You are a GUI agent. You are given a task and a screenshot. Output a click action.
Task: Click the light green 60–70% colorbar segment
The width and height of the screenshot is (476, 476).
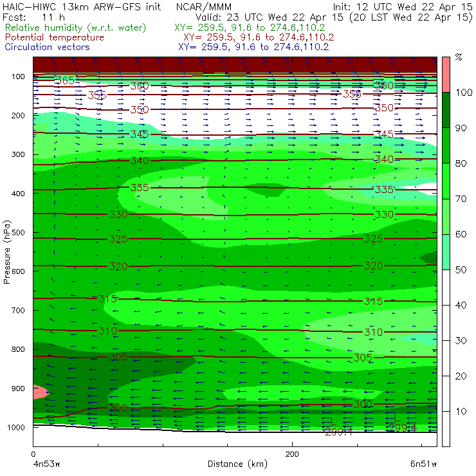[446, 216]
